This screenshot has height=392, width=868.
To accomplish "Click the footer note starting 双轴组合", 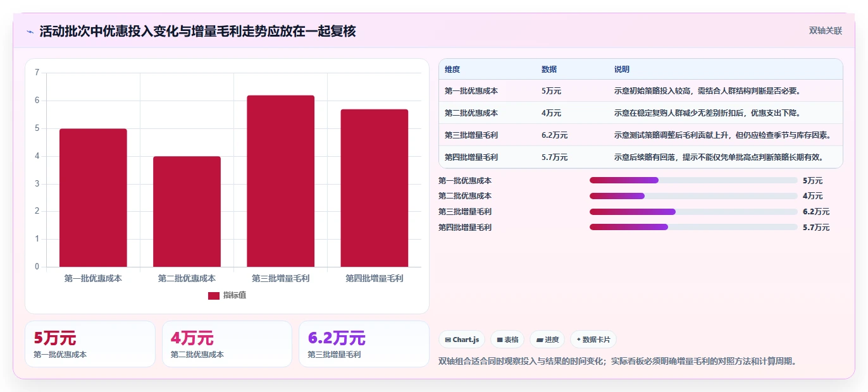I will tap(617, 362).
